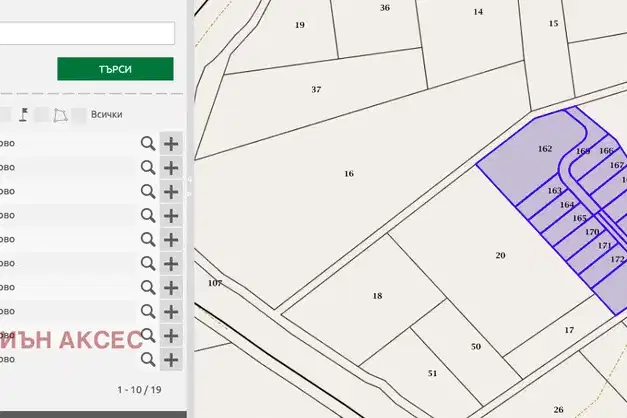Click highlighted parcel 171

click(604, 246)
